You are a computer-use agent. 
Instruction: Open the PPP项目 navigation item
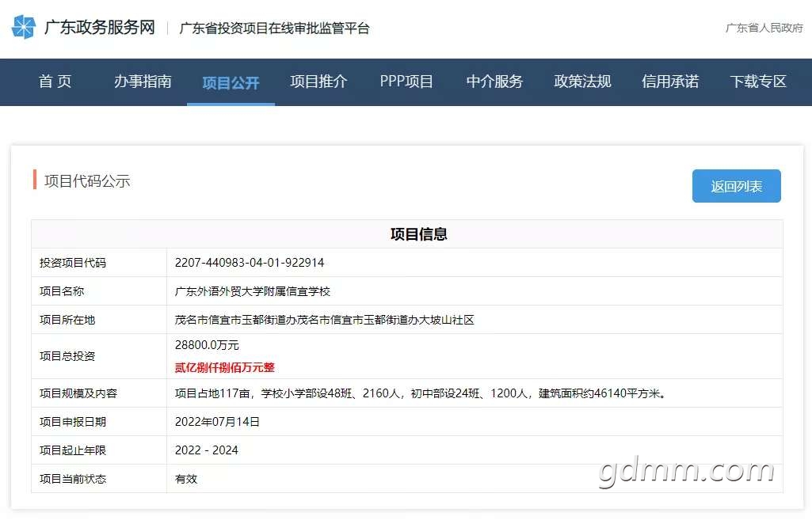tap(406, 82)
